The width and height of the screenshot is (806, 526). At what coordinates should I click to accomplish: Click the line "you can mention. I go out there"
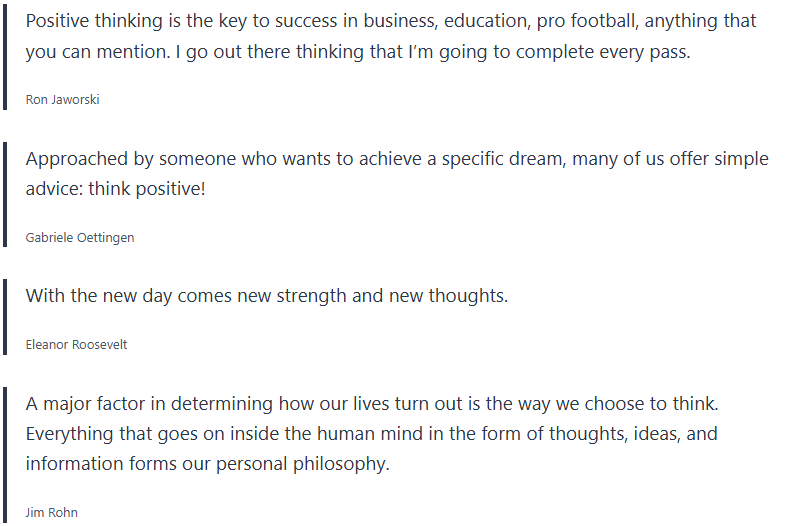pos(357,52)
